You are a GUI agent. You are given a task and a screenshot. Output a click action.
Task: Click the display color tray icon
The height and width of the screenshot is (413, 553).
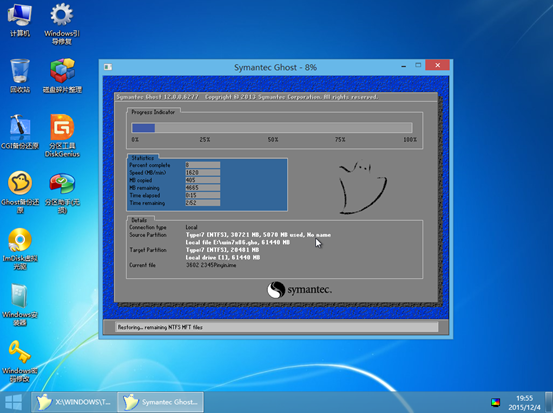pos(496,402)
